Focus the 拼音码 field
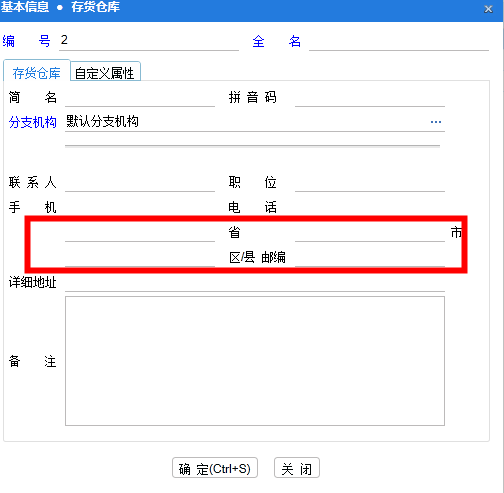 (370, 98)
